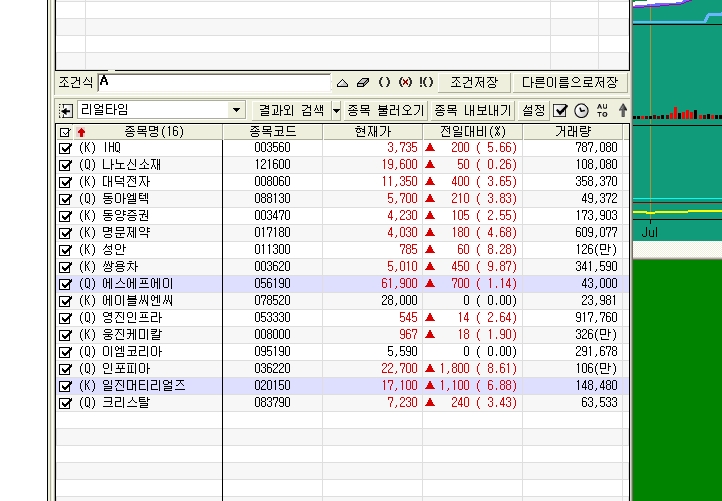Click the up arrow icon at toolbar end
The image size is (722, 501).
[622, 110]
